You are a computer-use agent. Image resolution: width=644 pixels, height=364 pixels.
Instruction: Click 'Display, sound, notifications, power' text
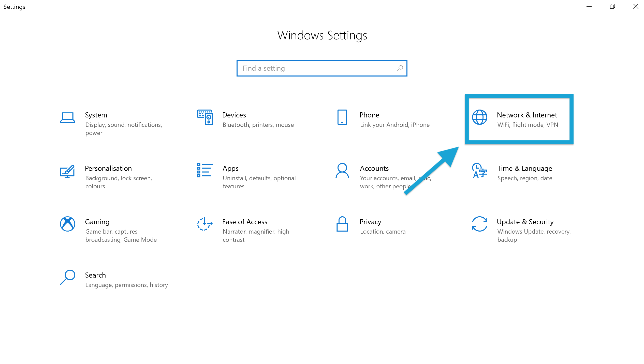point(124,129)
